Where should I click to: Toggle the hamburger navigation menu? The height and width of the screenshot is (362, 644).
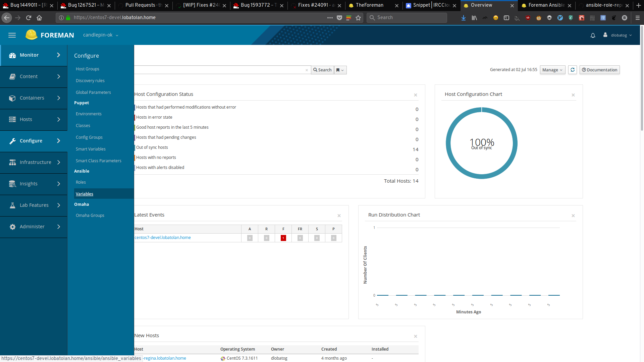click(x=12, y=35)
